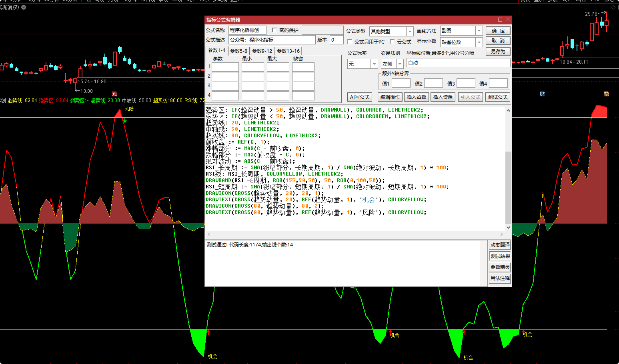Click the green down arrow under 风险
The image size is (619, 364).
[x=125, y=120]
